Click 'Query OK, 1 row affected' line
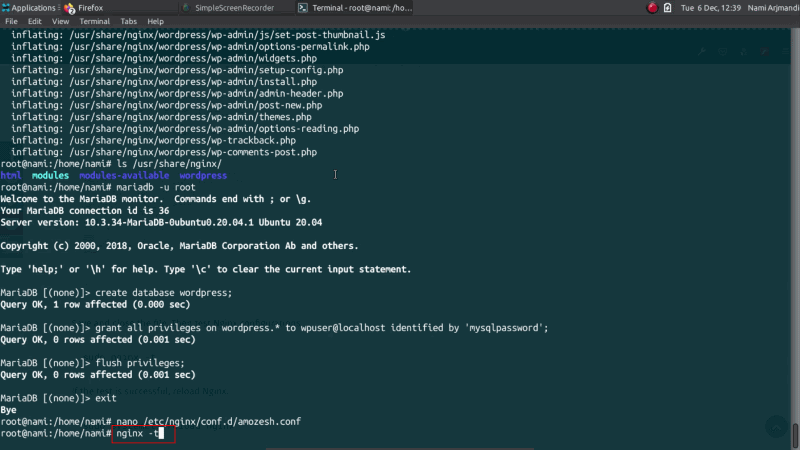Viewport: 800px width, 450px height. (x=95, y=305)
